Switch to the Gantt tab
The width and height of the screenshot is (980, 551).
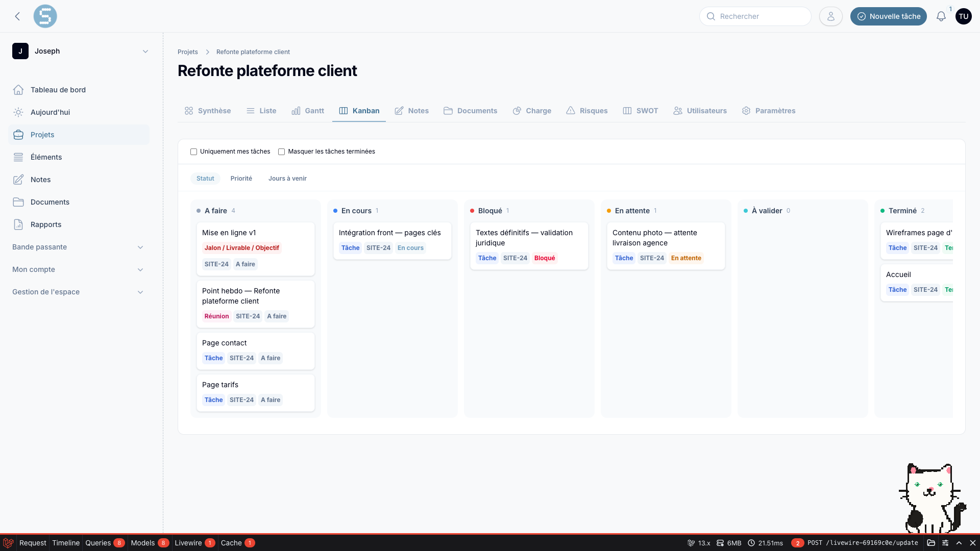(308, 111)
